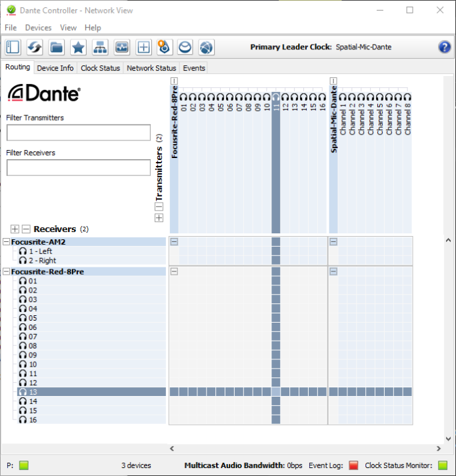Image resolution: width=456 pixels, height=476 pixels.
Task: Click the Spatial-Mic-Dante transmitter device label
Action: point(333,119)
